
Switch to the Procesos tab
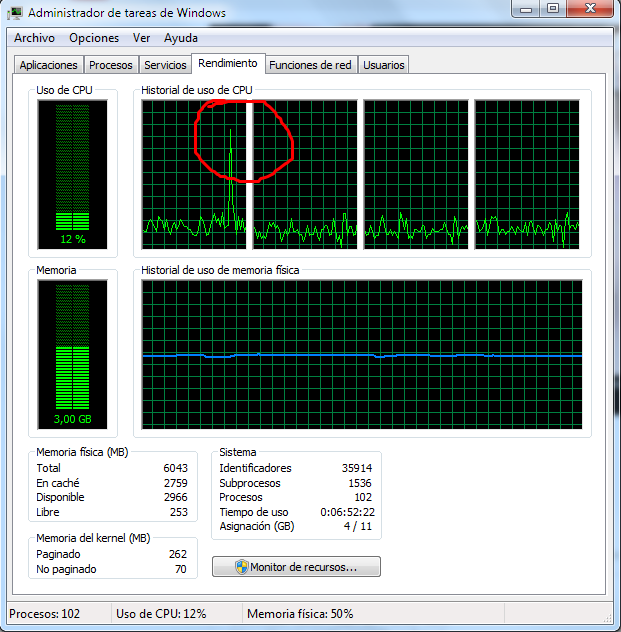111,65
